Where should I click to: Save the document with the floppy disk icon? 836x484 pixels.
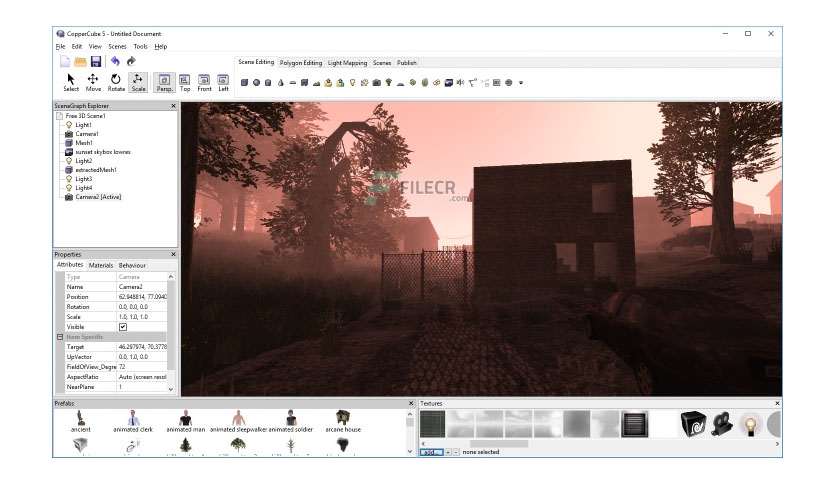(96, 62)
